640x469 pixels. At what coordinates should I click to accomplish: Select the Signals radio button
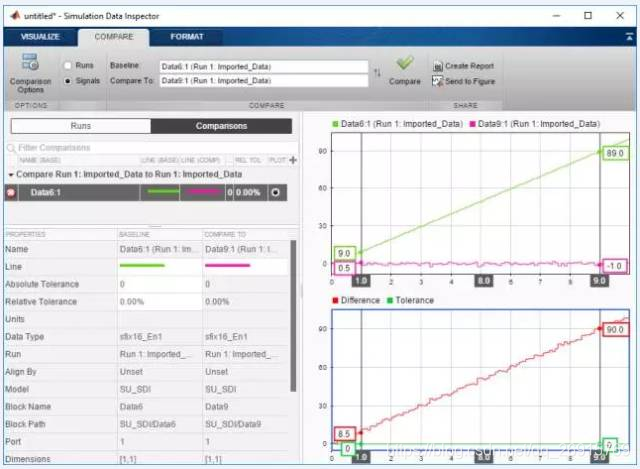point(67,80)
